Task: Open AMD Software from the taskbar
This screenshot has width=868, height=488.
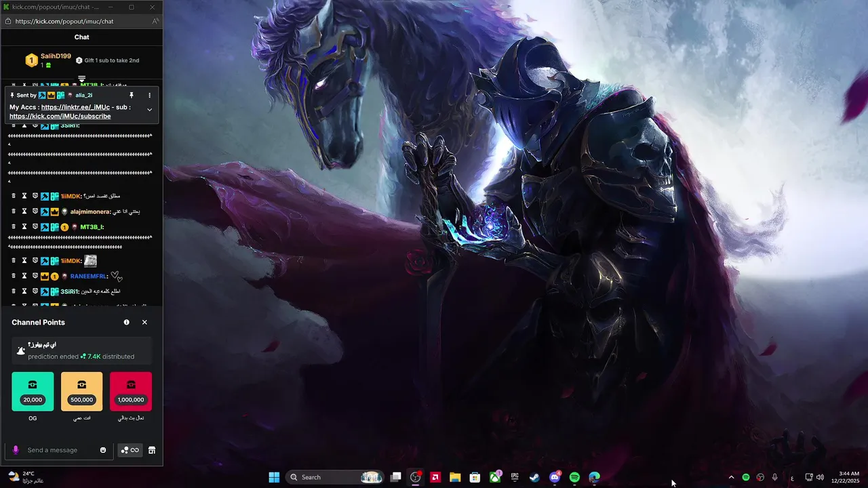Action: click(x=435, y=477)
